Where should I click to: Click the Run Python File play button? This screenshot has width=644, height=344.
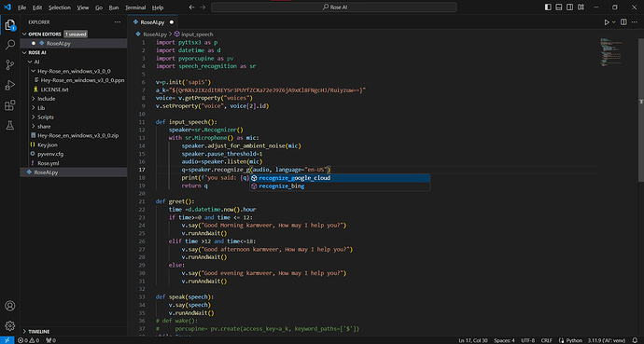[x=607, y=22]
